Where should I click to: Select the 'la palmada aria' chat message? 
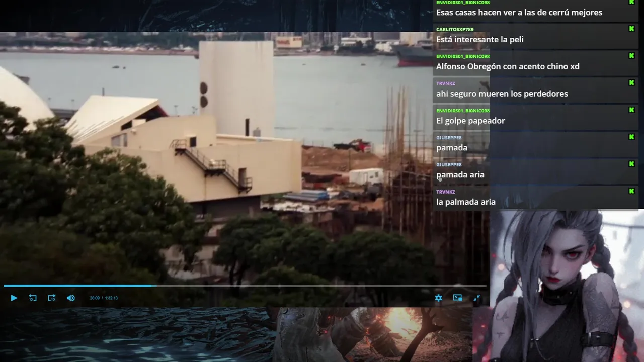[x=466, y=202]
